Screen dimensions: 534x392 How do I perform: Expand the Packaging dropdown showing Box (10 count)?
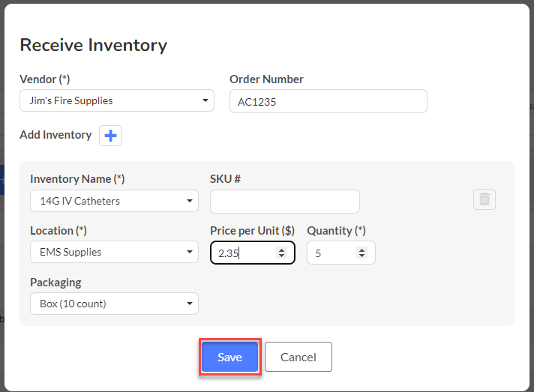[x=114, y=304]
